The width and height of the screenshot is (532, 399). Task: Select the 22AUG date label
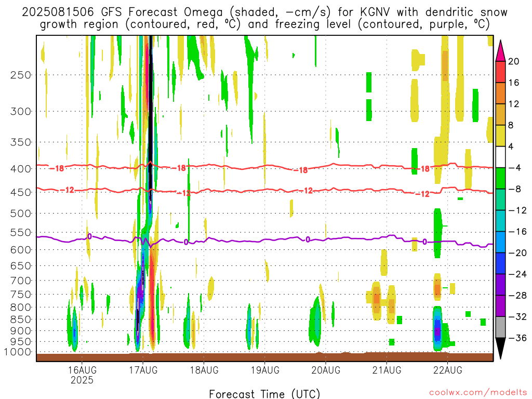[447, 370]
